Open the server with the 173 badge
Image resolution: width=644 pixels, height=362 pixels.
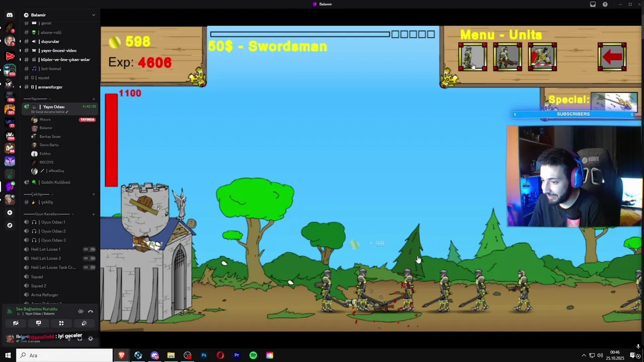[x=10, y=69]
